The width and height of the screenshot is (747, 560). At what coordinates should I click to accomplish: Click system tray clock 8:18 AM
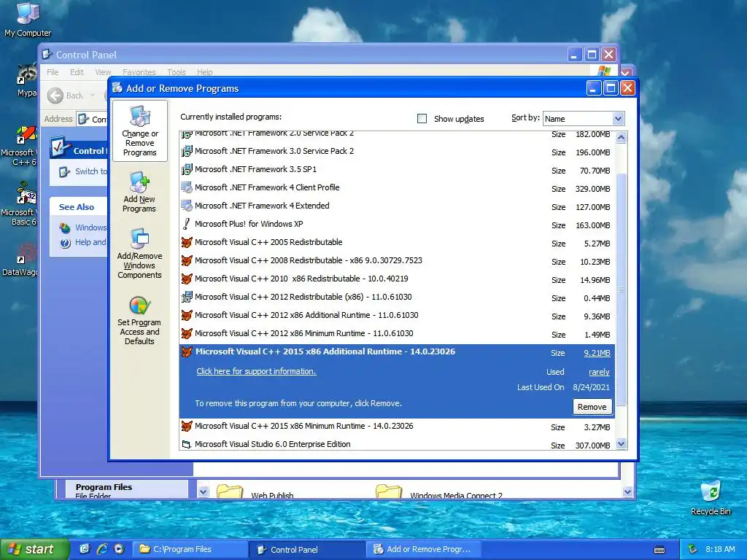point(720,550)
